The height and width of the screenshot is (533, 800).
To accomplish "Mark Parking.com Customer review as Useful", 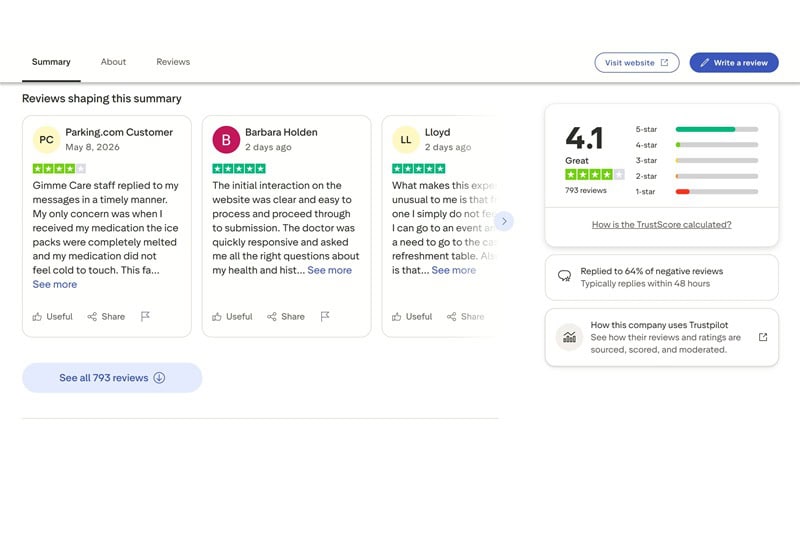I will pyautogui.click(x=53, y=317).
